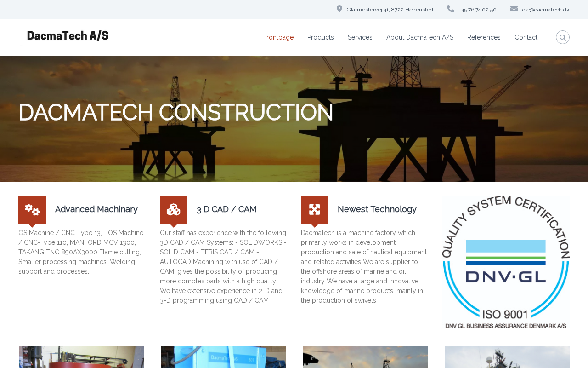
Task: Open the Products menu
Action: (321, 37)
